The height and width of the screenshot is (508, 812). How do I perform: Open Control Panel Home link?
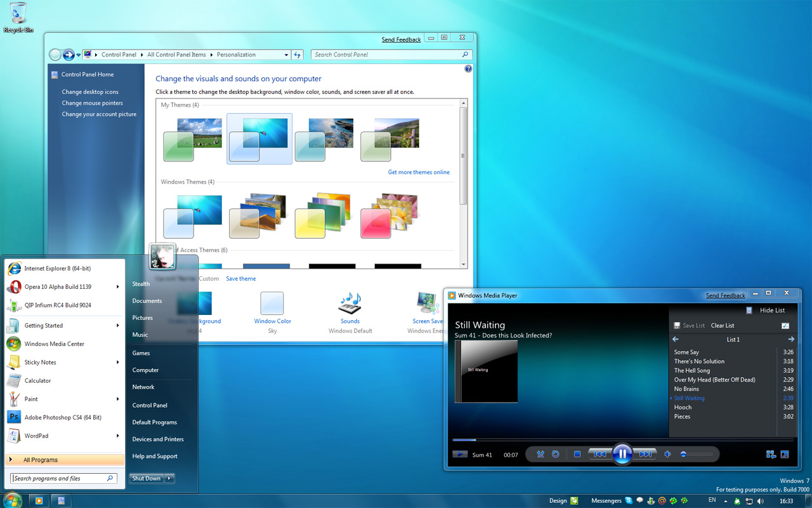coord(88,75)
